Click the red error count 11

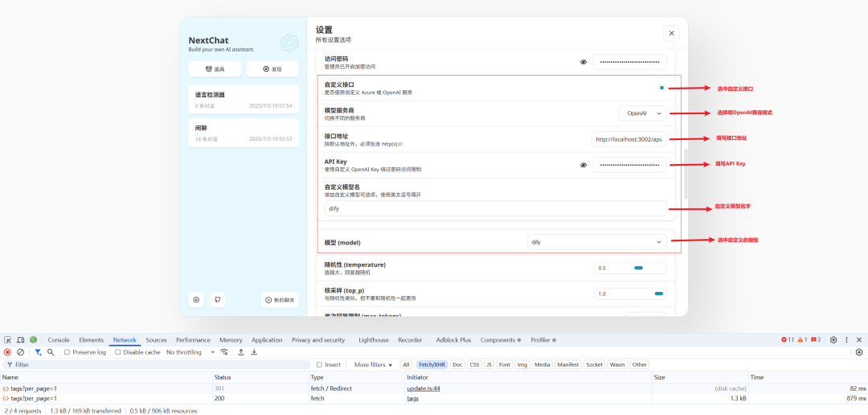coord(788,339)
